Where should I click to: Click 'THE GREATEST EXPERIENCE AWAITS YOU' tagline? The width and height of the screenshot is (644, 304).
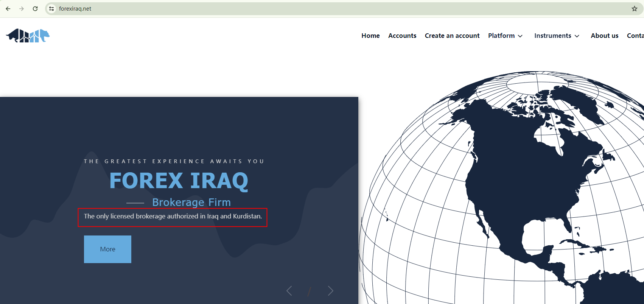click(174, 161)
